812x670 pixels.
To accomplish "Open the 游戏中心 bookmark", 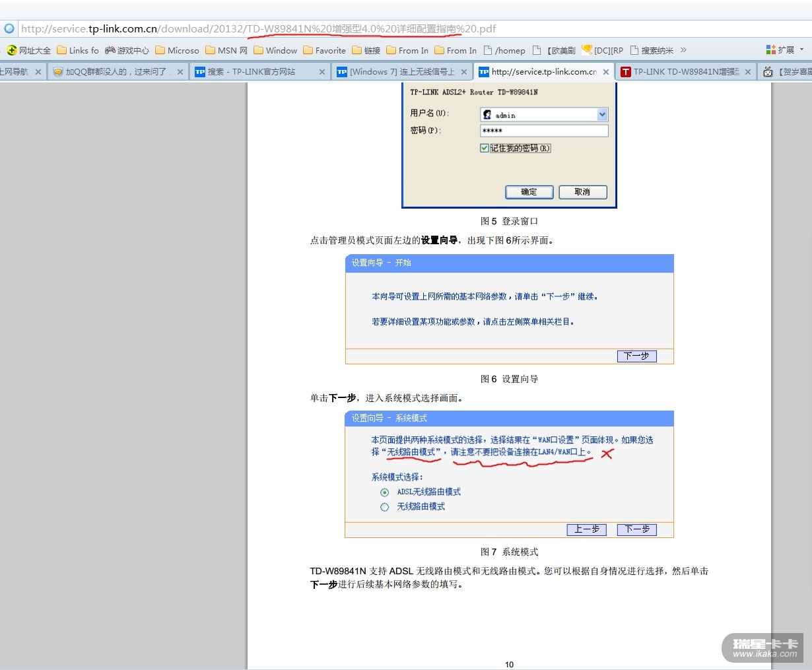I will pyautogui.click(x=127, y=50).
